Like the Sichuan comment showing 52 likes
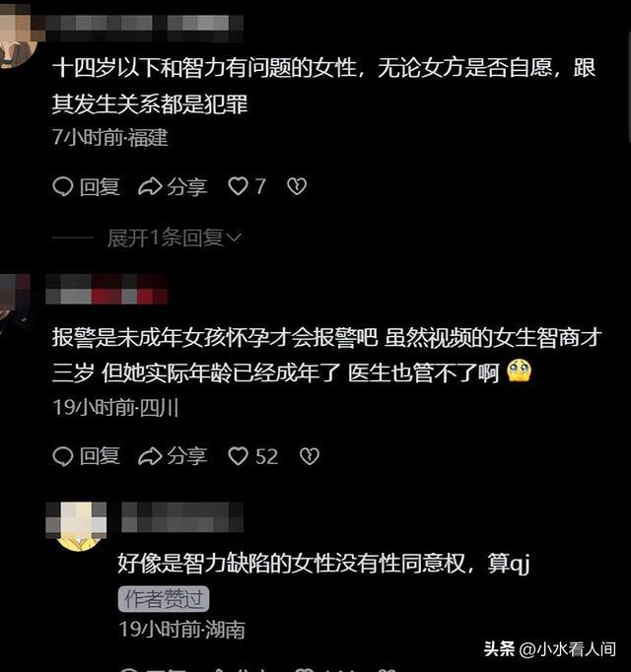Image resolution: width=631 pixels, height=672 pixels. pyautogui.click(x=238, y=456)
